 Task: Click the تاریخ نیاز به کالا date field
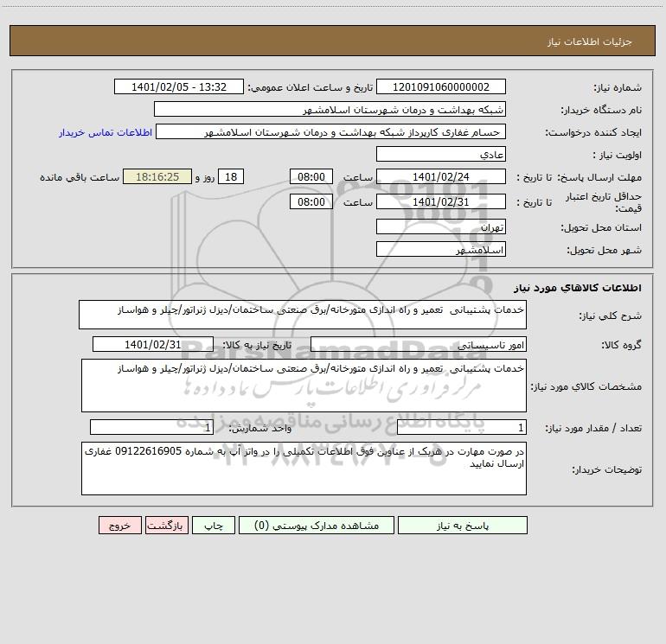click(153, 344)
